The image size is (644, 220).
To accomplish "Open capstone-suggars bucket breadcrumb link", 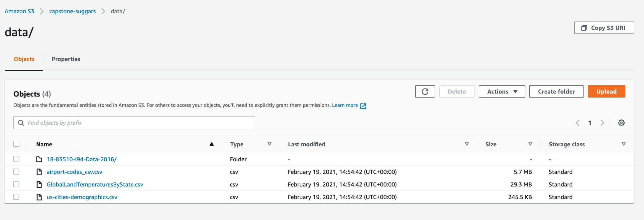I will pos(72,11).
